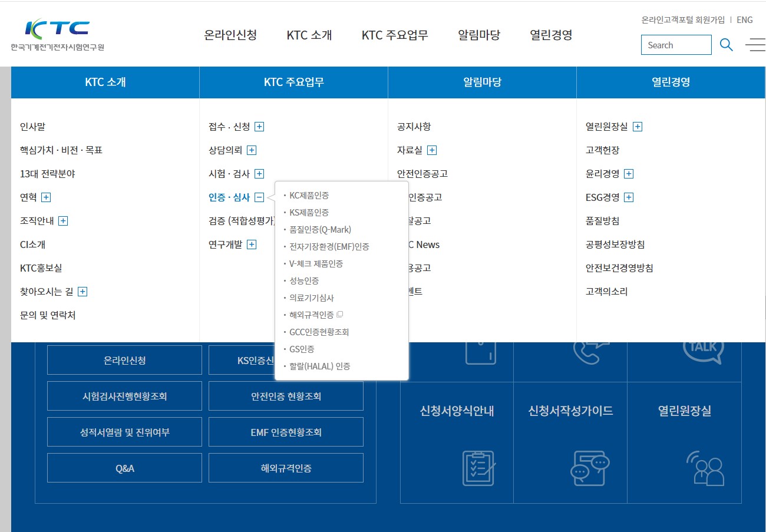Open the 품질방침 link
Screen dimensions: 766x532
click(x=602, y=221)
